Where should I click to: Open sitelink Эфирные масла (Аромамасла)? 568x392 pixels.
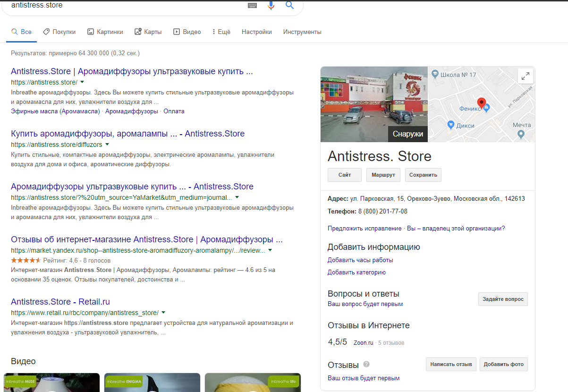coord(55,111)
